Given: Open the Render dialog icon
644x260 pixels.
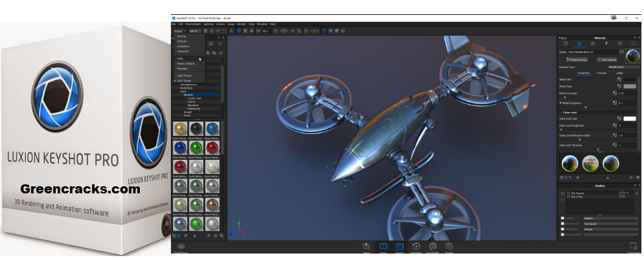Looking at the screenshot, I should tap(449, 247).
